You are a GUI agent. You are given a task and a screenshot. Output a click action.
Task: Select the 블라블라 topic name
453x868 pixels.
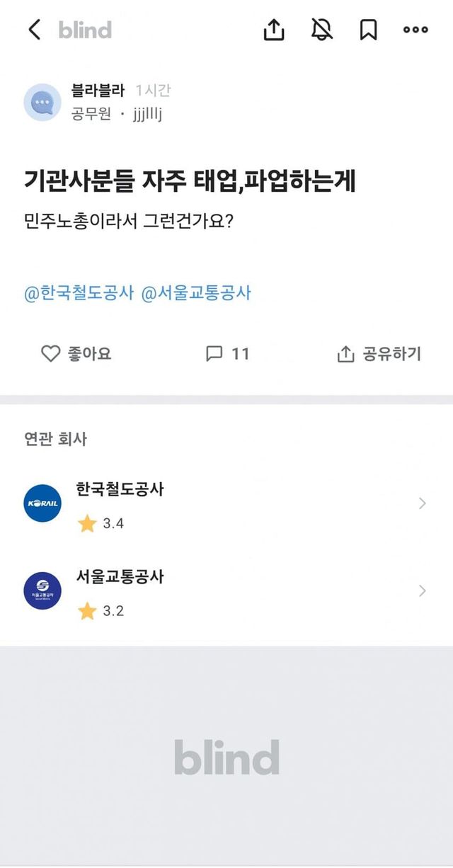(x=98, y=91)
